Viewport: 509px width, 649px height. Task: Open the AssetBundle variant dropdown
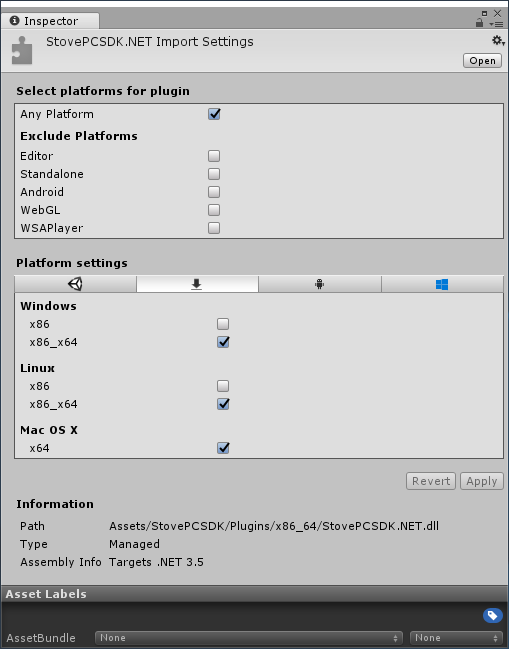coord(456,638)
